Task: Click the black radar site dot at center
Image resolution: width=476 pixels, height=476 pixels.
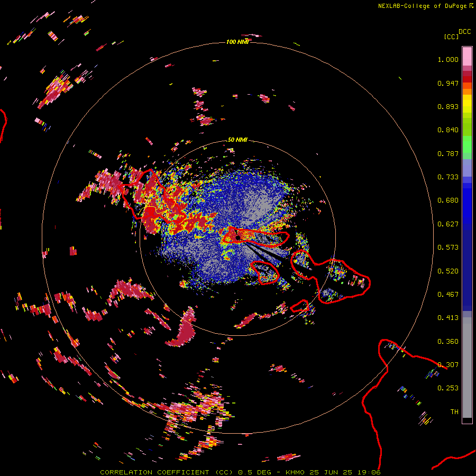Action: pos(238,237)
